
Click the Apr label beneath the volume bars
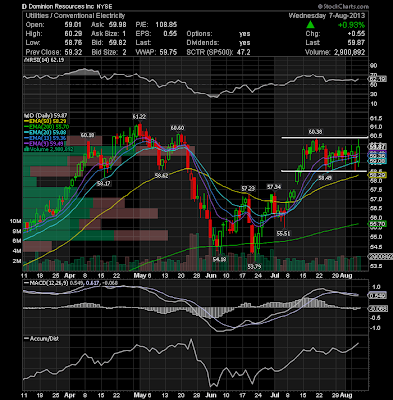tap(69, 276)
